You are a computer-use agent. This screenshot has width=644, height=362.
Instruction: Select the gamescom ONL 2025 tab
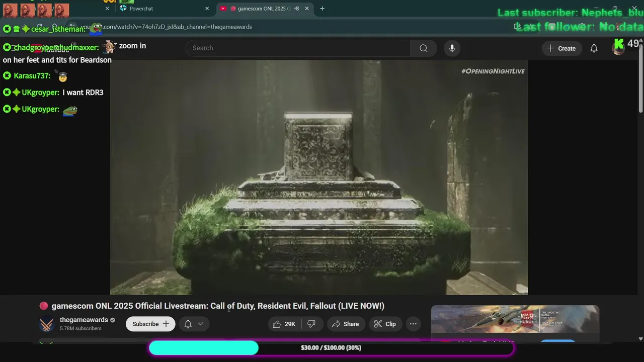click(x=265, y=9)
